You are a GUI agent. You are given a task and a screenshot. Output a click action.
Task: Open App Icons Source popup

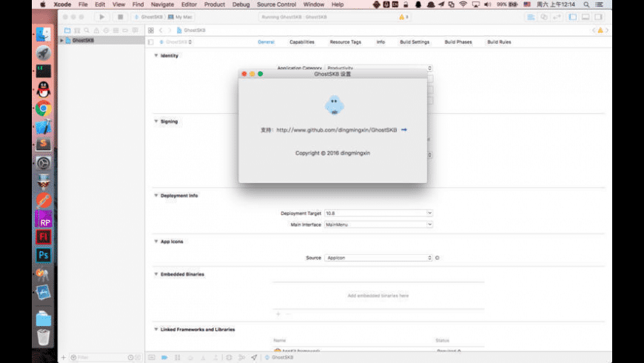point(378,258)
